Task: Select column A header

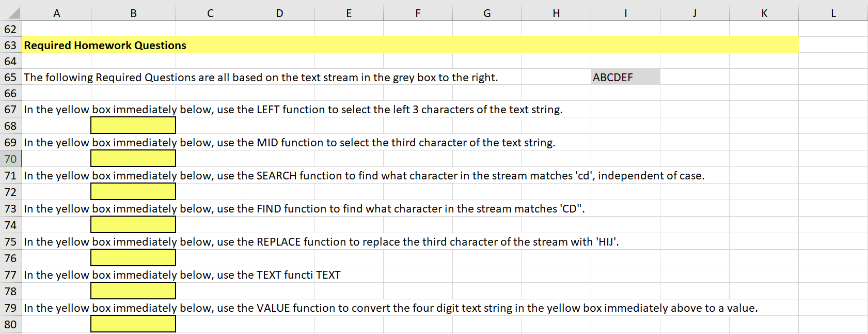Action: (x=57, y=13)
